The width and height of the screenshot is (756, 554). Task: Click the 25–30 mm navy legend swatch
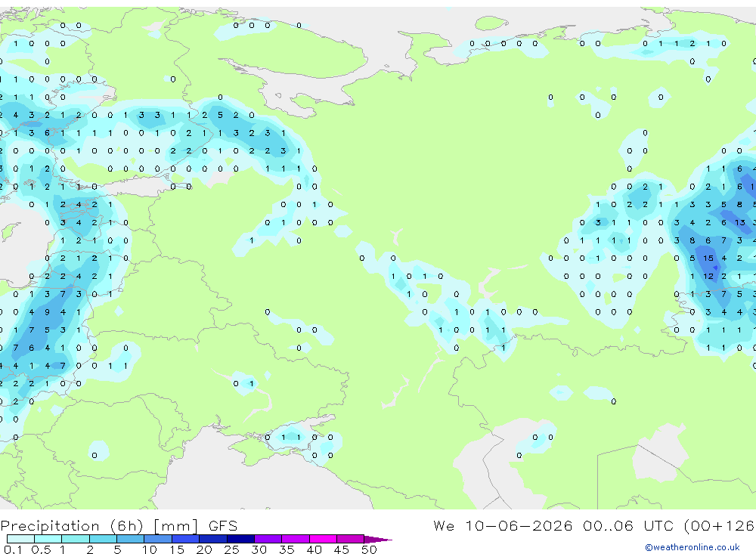(240, 539)
